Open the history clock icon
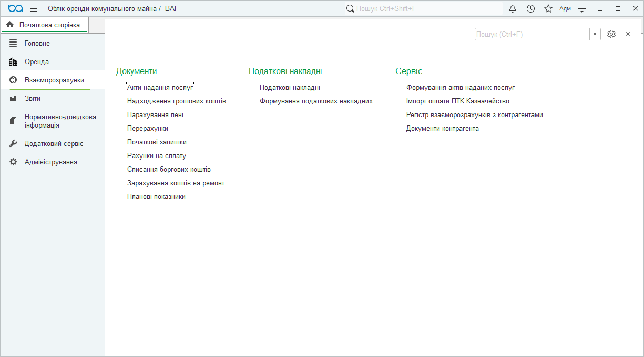This screenshot has height=357, width=644. coord(530,8)
